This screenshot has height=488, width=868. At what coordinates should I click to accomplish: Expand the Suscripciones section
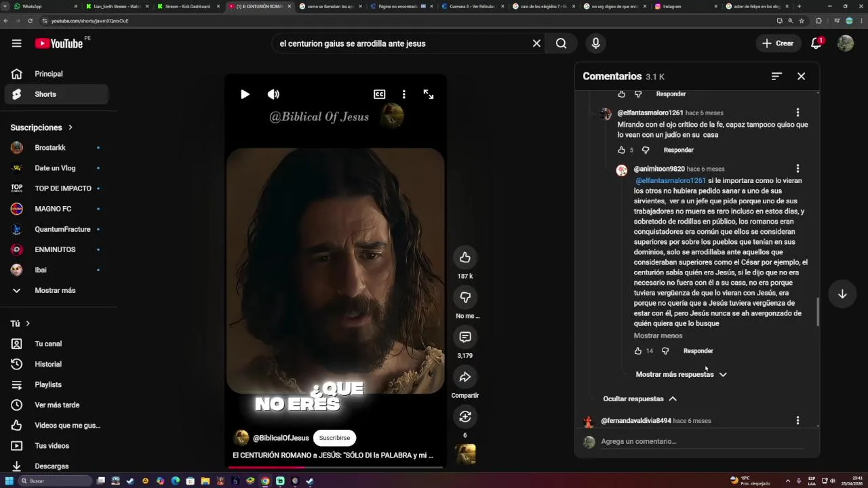click(x=42, y=127)
